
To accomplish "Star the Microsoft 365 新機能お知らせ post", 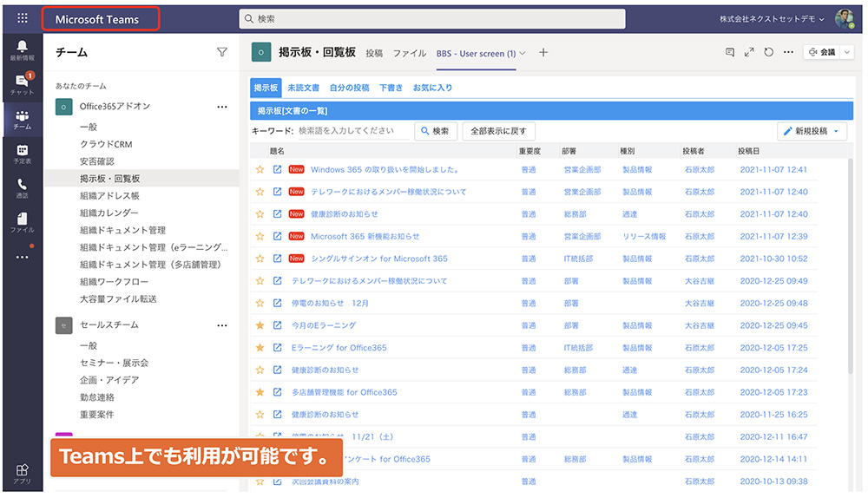I will (x=260, y=236).
